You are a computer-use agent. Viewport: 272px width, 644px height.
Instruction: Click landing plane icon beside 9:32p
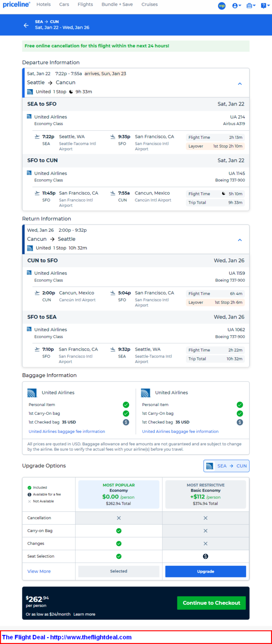click(x=113, y=349)
